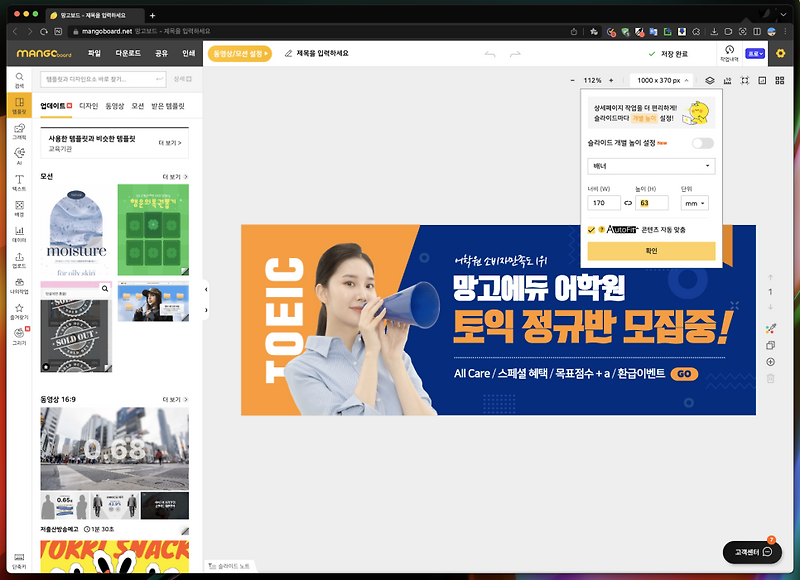This screenshot has height=580, width=800.
Task: Open the 배너 size preset dropdown
Action: 651,166
